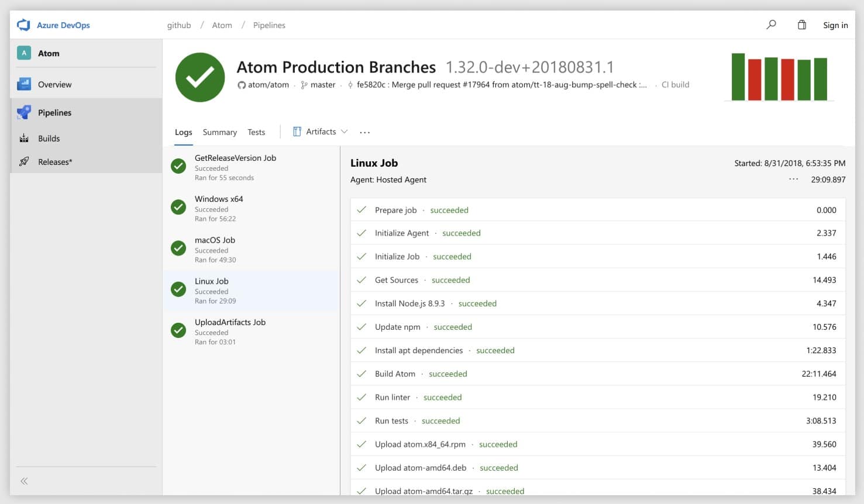Select the UploadArtifacts Job entry
Image resolution: width=864 pixels, height=504 pixels.
click(x=252, y=332)
